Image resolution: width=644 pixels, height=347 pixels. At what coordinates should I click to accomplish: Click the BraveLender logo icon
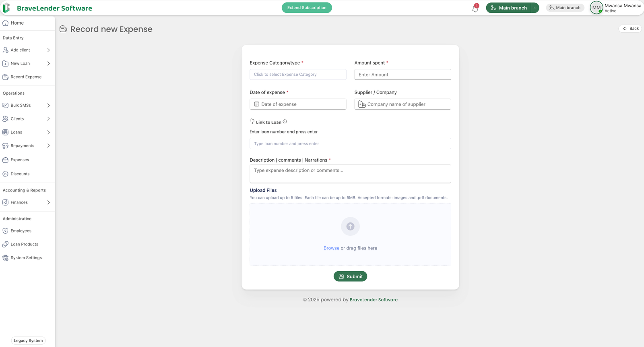pyautogui.click(x=6, y=8)
